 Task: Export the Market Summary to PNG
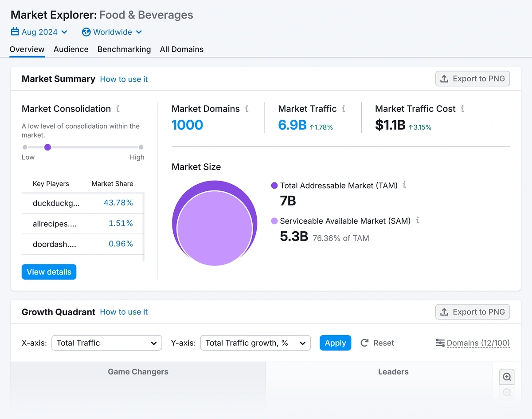tap(473, 79)
